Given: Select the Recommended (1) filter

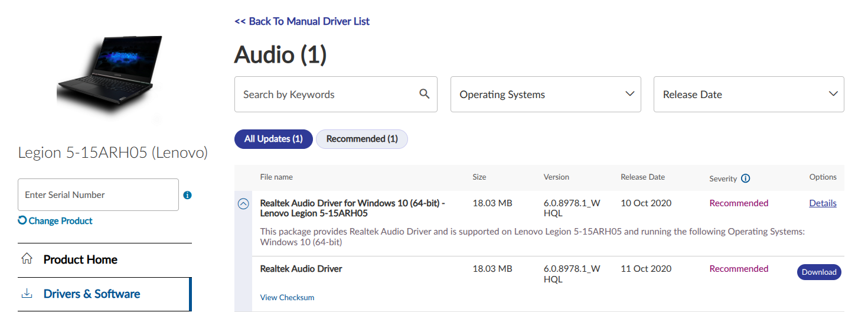Looking at the screenshot, I should pos(362,139).
